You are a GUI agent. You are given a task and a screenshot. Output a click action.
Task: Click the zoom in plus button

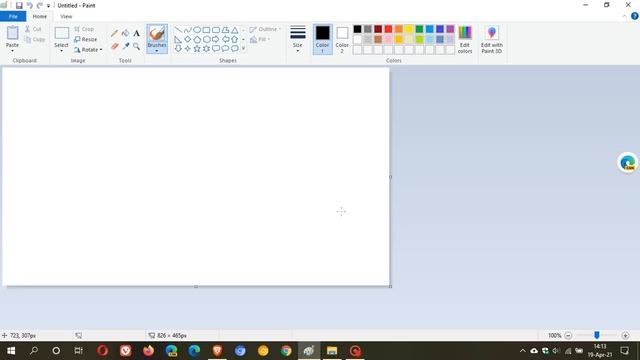coord(625,335)
